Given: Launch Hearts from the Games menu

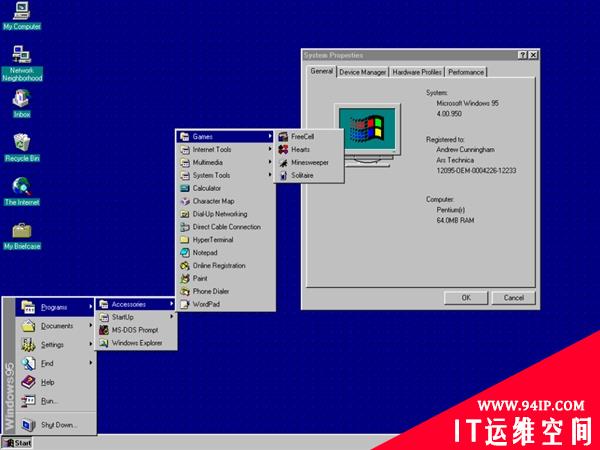Looking at the screenshot, I should pos(309,150).
